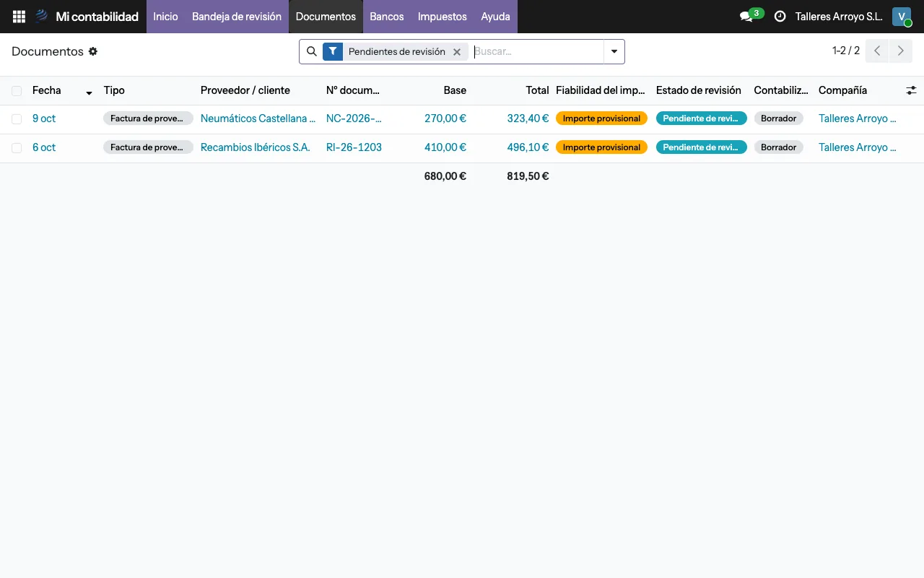Click the 819,50 € total sum
Image resolution: width=924 pixels, height=578 pixels.
tap(528, 176)
